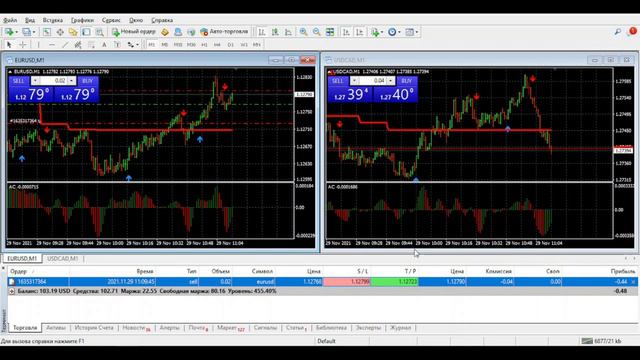Select the equidistant channel tool

tap(78, 44)
